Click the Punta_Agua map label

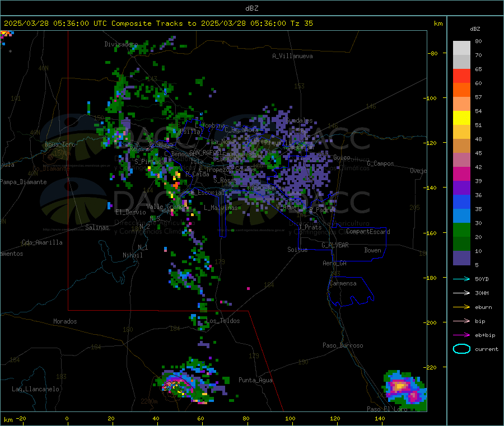pos(255,380)
